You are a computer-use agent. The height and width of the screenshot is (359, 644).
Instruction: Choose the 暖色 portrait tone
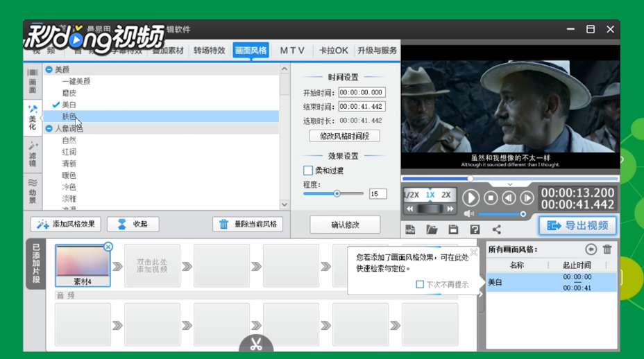(69, 175)
